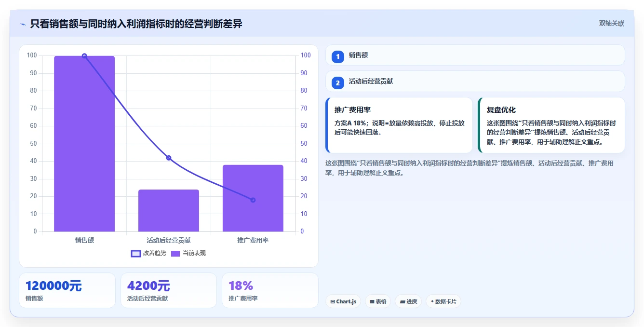
Task: Click the 双轴关联 label
Action: click(612, 24)
